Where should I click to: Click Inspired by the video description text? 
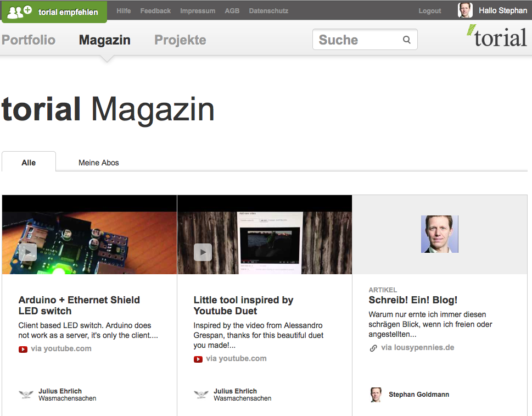258,335
